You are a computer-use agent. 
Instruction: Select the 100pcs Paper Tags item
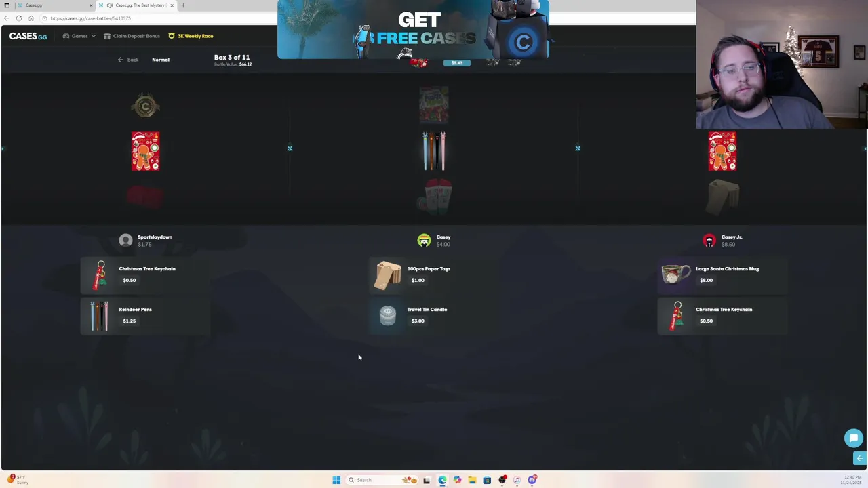coord(434,274)
